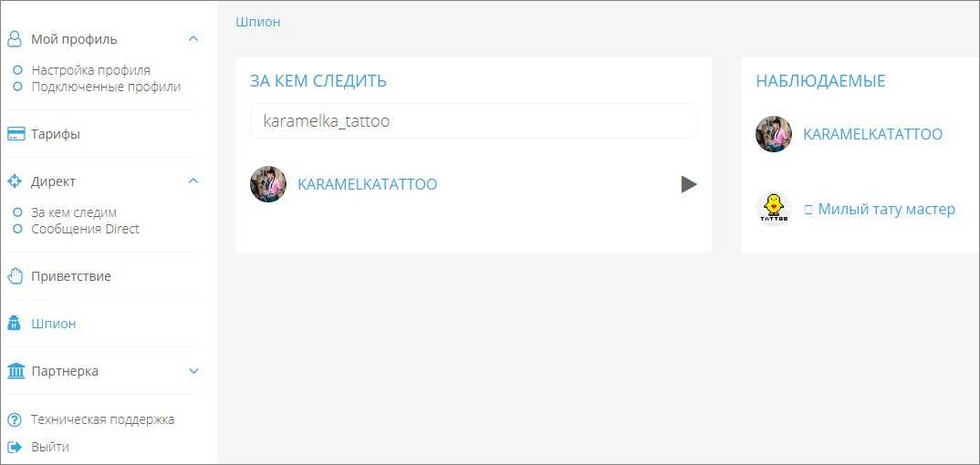Screen dimensions: 980x465
Task: Open Милый тату мастер observed profile
Action: pyautogui.click(x=886, y=209)
